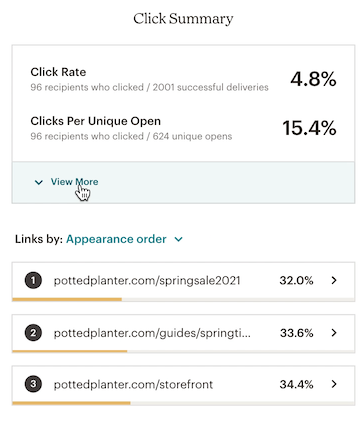Open the guides/springti link row
Screen dimensions: 364x421
coord(183,334)
